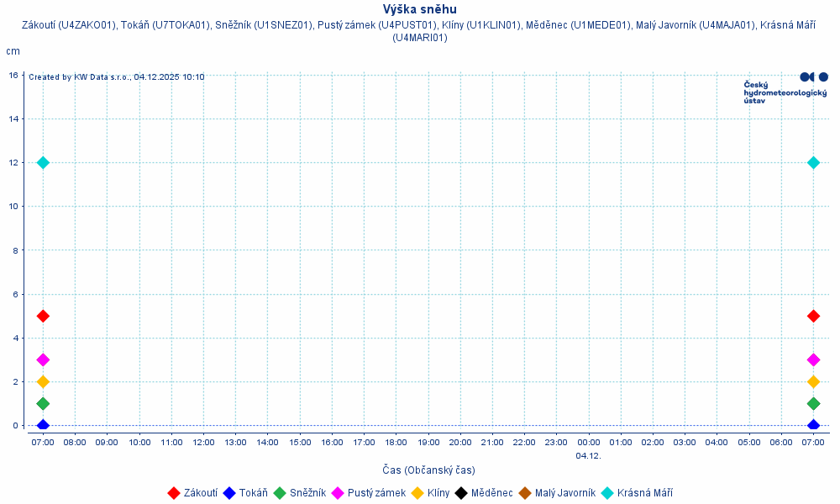The height and width of the screenshot is (504, 840).
Task: Select the left magenta 3 cm data point
Action: tap(43, 360)
